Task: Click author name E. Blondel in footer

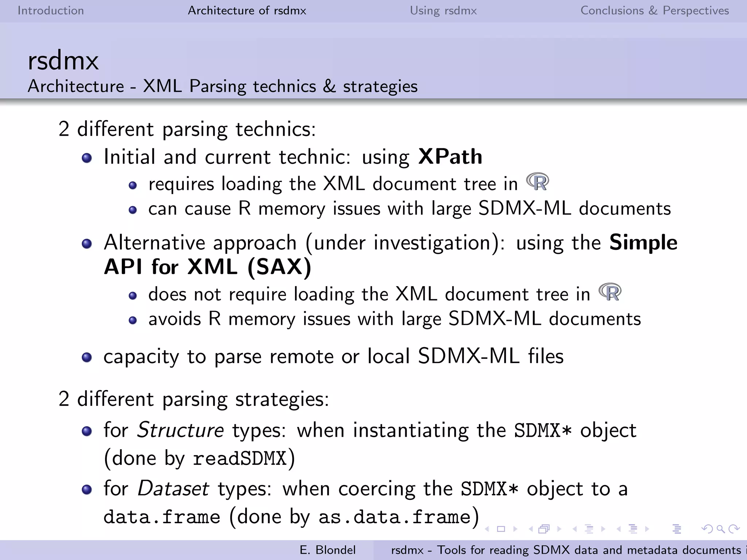Action: tap(328, 550)
